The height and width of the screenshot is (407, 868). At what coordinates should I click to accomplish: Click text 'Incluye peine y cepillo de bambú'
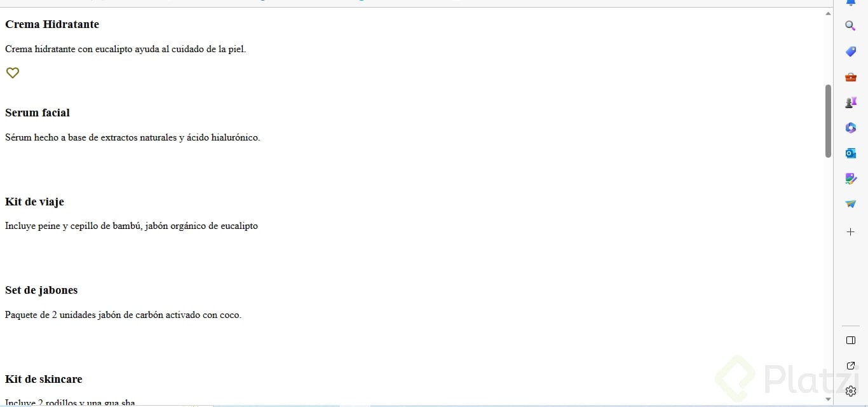pyautogui.click(x=74, y=226)
